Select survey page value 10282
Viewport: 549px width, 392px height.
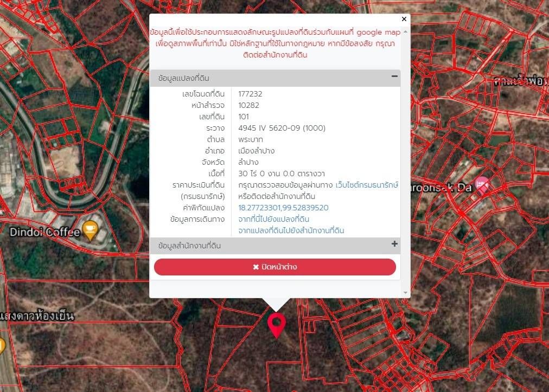coord(248,105)
